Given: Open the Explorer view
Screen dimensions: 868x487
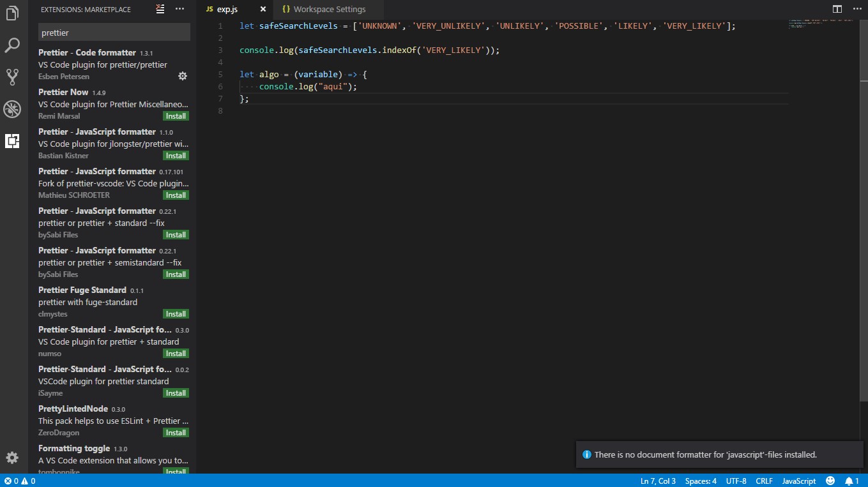Looking at the screenshot, I should click(12, 13).
